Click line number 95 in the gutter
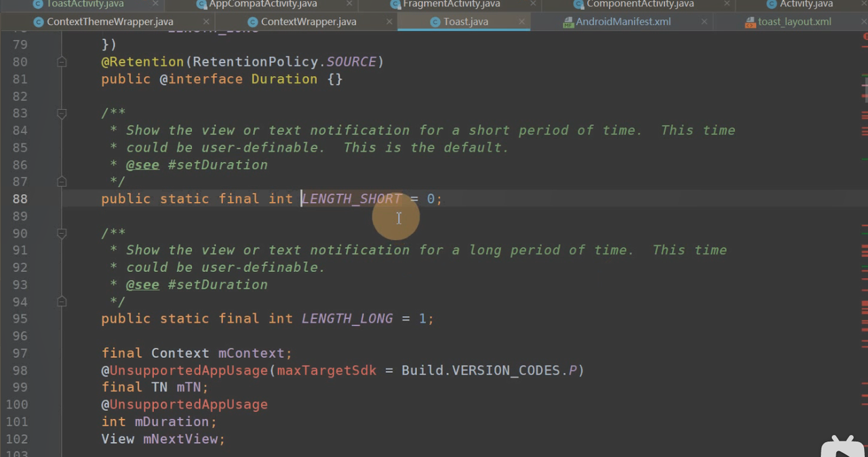Image resolution: width=868 pixels, height=457 pixels. click(20, 319)
